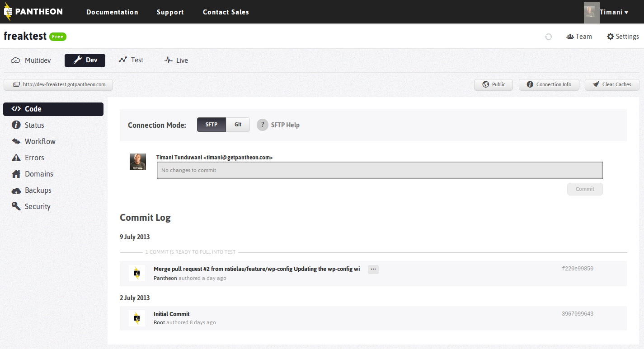The width and height of the screenshot is (644, 349).
Task: Open the Workflow section
Action: pyautogui.click(x=40, y=141)
